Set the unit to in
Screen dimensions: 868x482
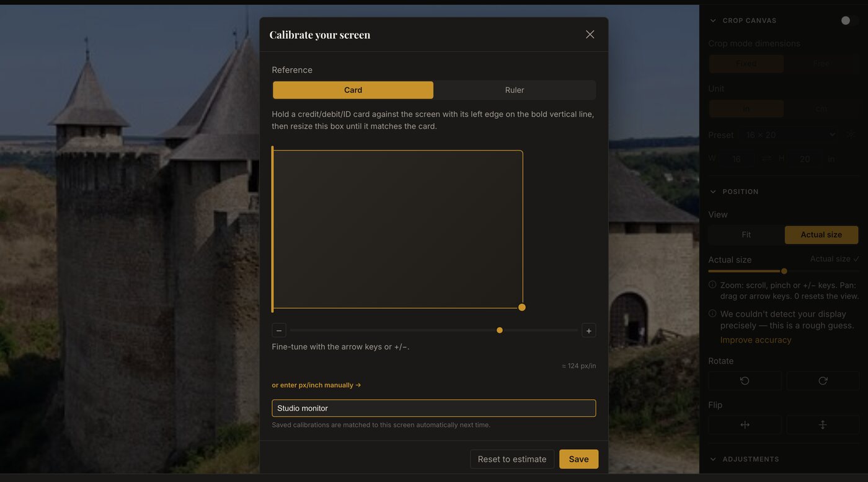(746, 108)
